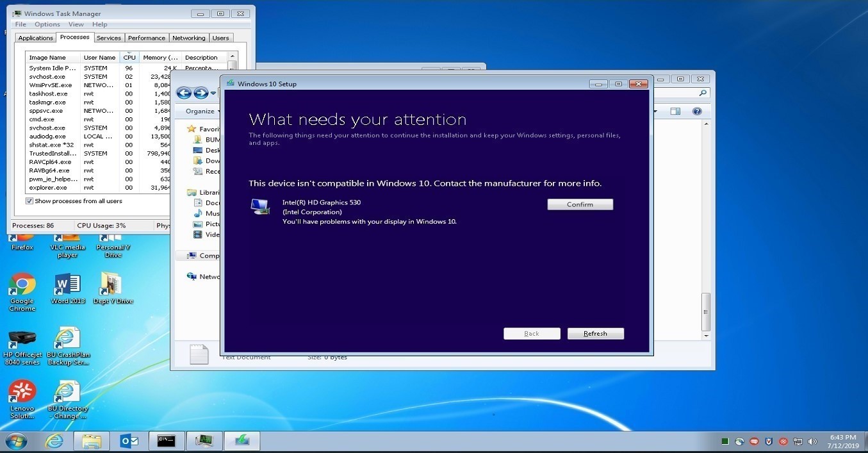The height and width of the screenshot is (453, 868).
Task: Open the BU Directory desktop shortcut
Action: (x=68, y=400)
